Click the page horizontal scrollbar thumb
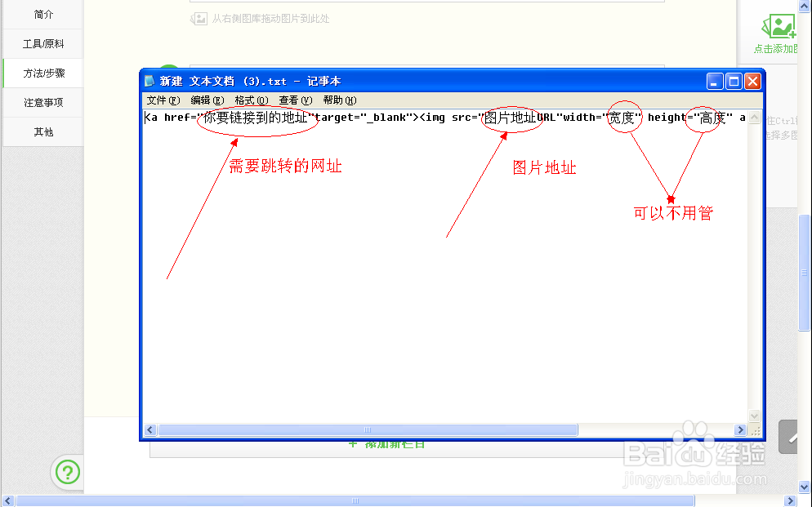The width and height of the screenshot is (812, 507). [x=355, y=500]
